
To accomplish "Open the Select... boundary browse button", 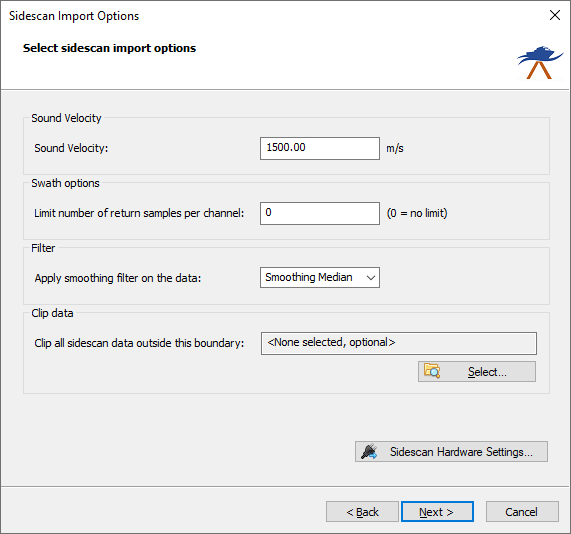I will pyautogui.click(x=477, y=372).
